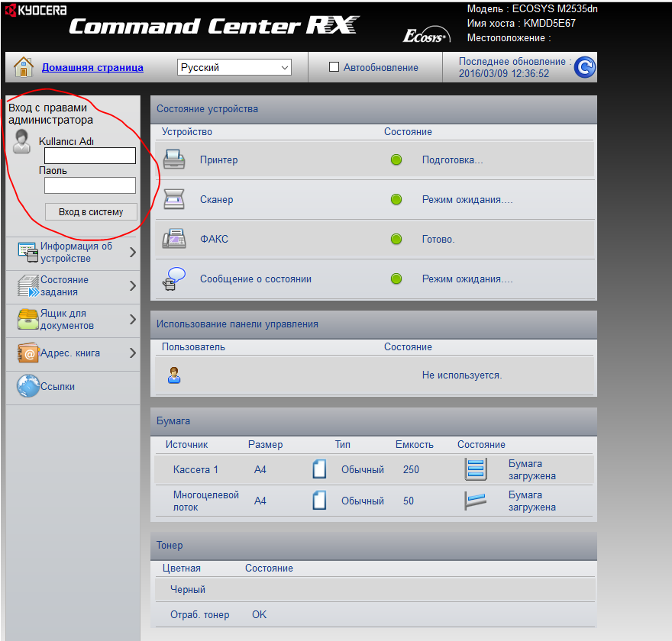Click Использование панели управления header

373,324
